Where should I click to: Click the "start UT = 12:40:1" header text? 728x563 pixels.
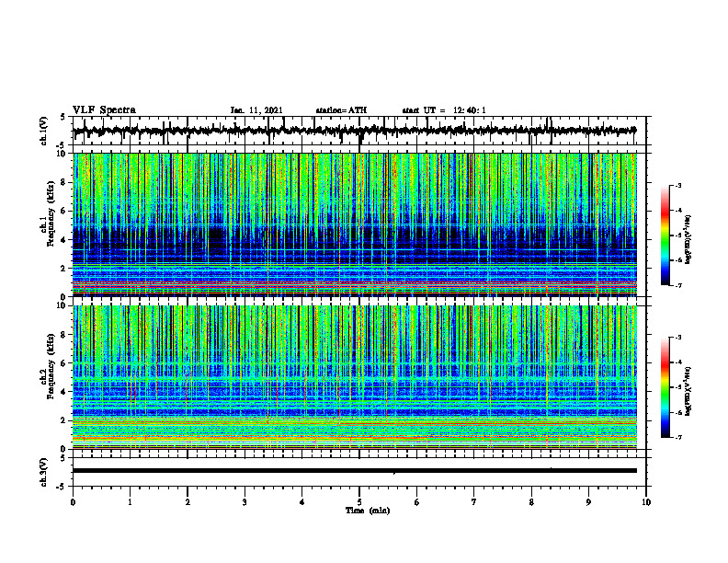pyautogui.click(x=444, y=110)
